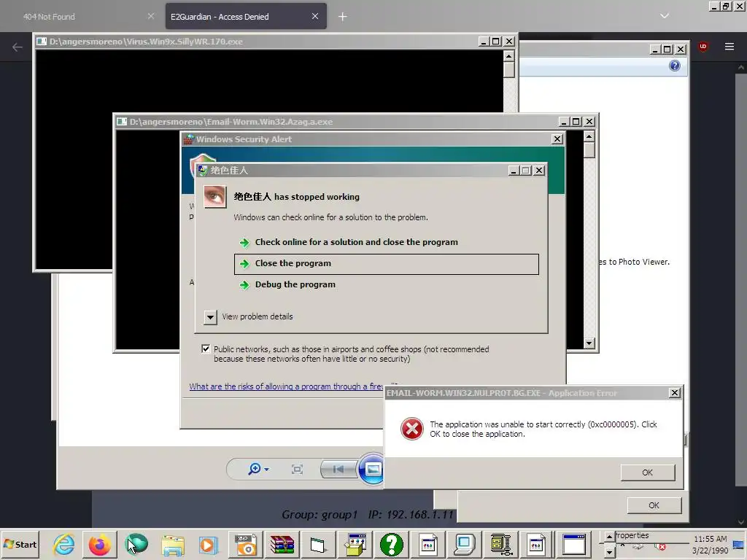Click the browser back arrow
Viewport: 747px width, 560px height.
click(x=18, y=47)
